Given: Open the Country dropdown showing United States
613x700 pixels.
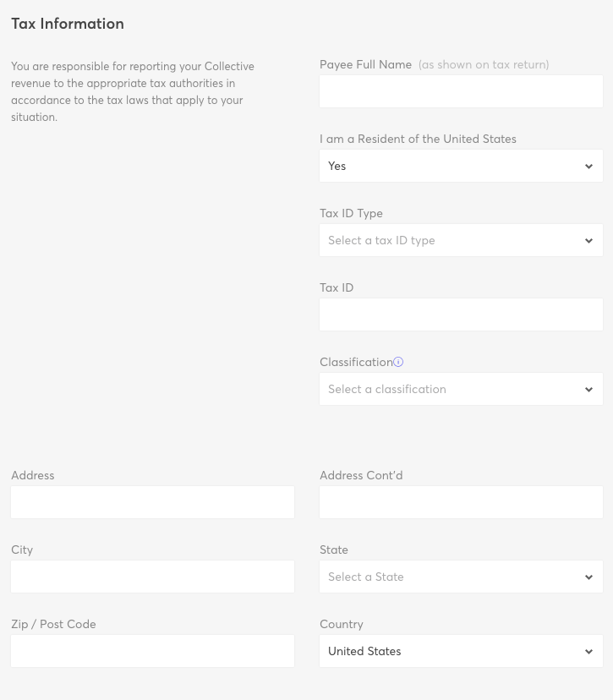Looking at the screenshot, I should point(448,652).
